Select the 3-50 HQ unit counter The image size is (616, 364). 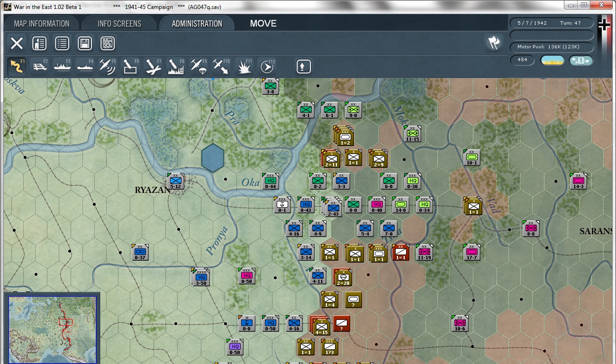pos(201,277)
